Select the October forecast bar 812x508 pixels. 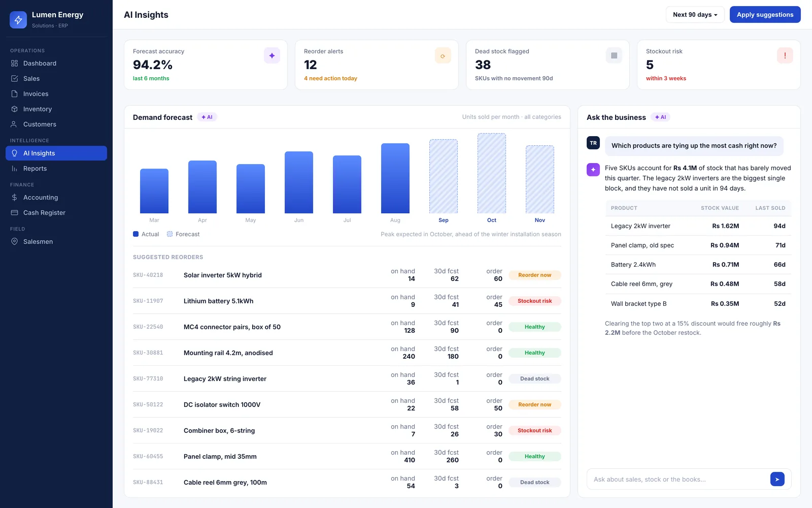(492, 173)
